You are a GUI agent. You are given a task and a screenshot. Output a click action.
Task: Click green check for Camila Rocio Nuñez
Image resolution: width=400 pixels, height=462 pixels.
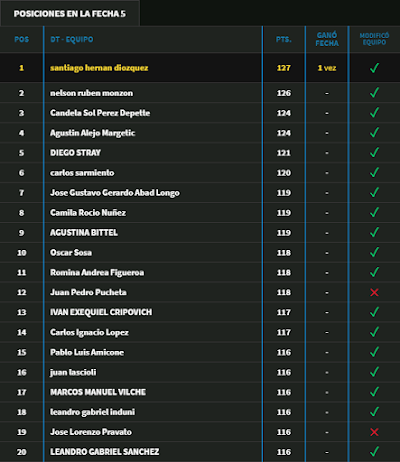tap(374, 212)
